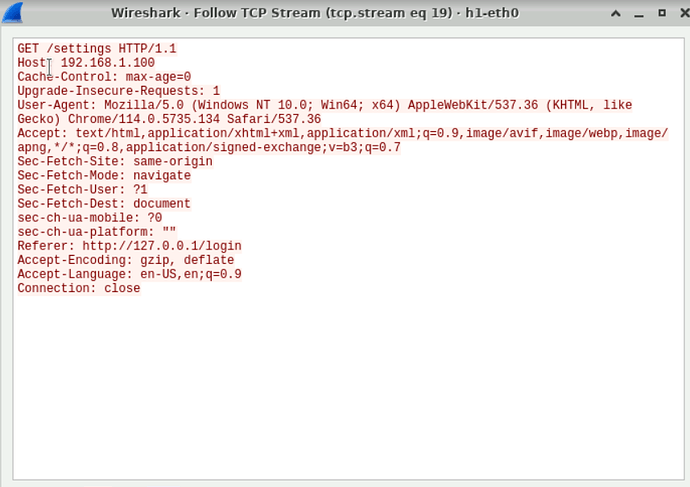Click the User-Agent Mozilla/5.0 header line
The width and height of the screenshot is (690, 487).
point(325,112)
